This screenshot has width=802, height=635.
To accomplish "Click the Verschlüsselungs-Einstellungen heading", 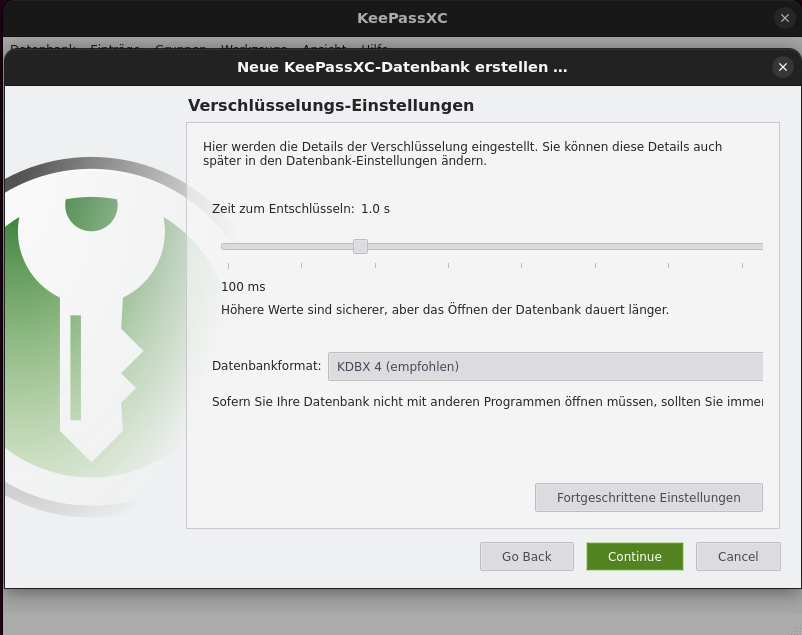I will click(x=331, y=105).
